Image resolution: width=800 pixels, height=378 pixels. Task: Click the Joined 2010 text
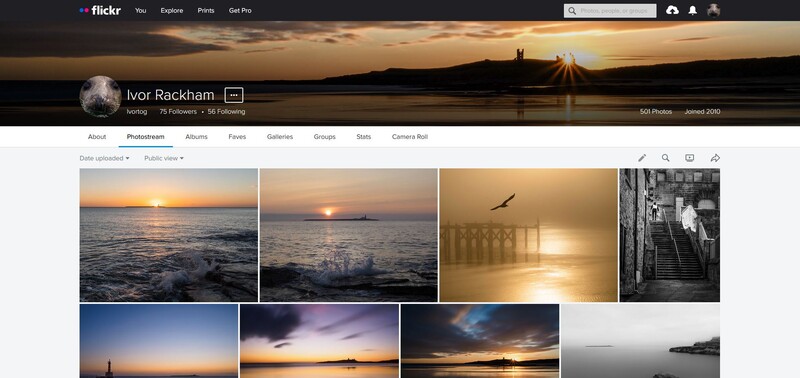[702, 111]
